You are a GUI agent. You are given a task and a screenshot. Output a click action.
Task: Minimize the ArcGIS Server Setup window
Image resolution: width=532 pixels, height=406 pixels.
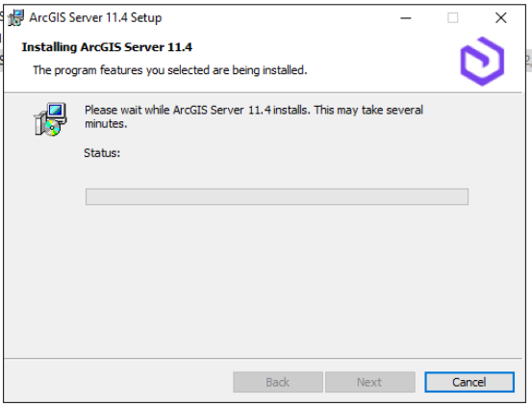click(x=405, y=18)
